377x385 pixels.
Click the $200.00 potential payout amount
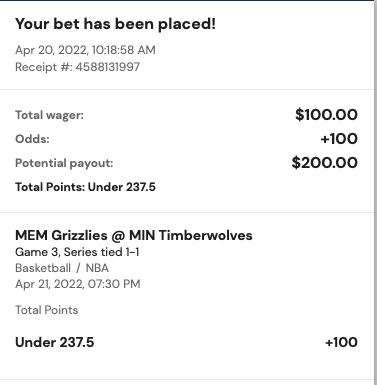(325, 163)
